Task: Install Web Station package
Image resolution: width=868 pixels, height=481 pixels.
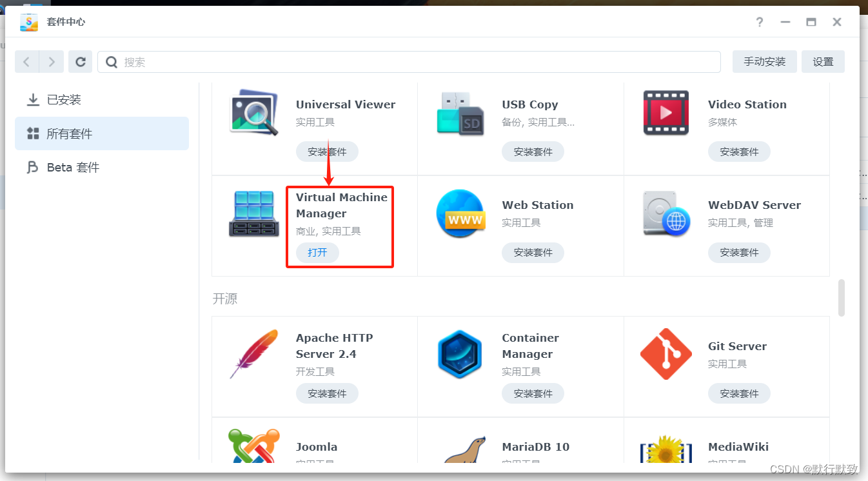Action: point(533,252)
